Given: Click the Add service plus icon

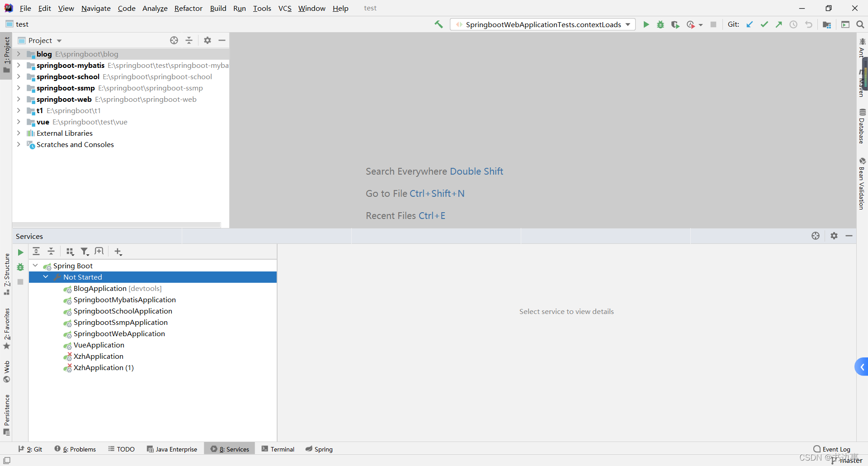Looking at the screenshot, I should [x=118, y=252].
